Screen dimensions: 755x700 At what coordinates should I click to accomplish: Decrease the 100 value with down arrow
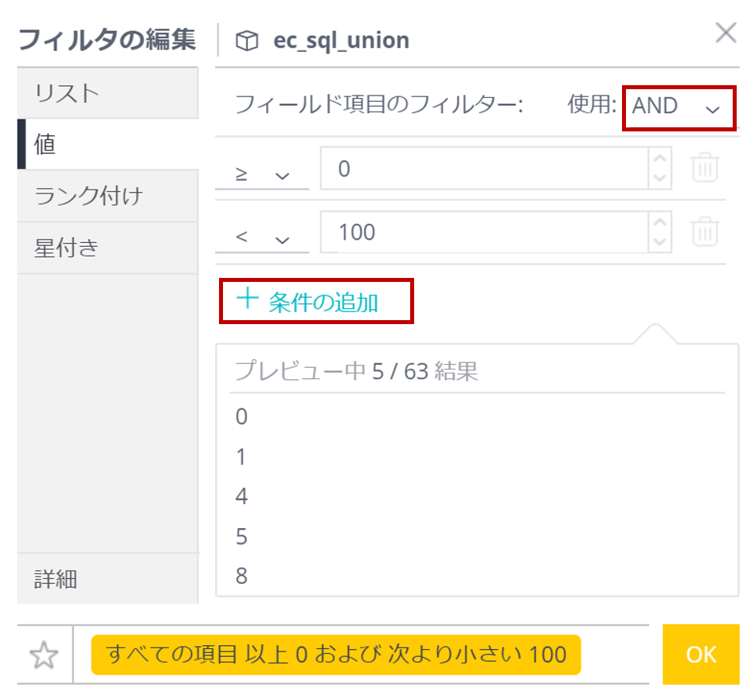coord(659,241)
